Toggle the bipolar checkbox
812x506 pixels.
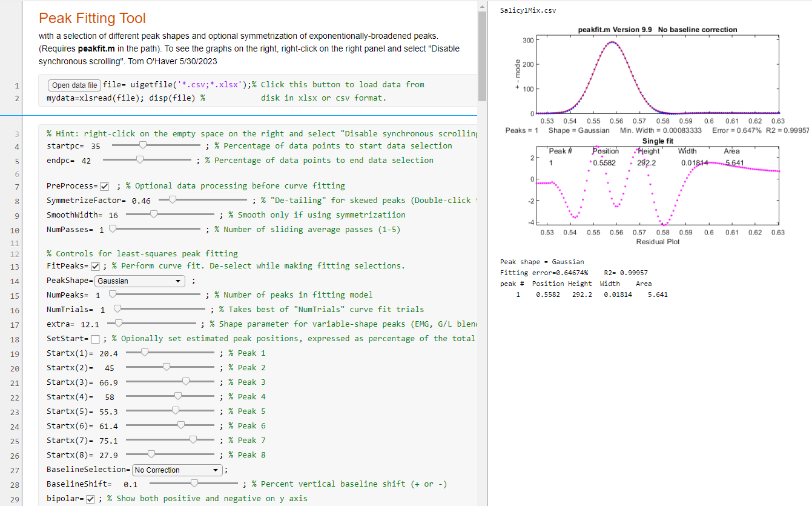tap(90, 499)
